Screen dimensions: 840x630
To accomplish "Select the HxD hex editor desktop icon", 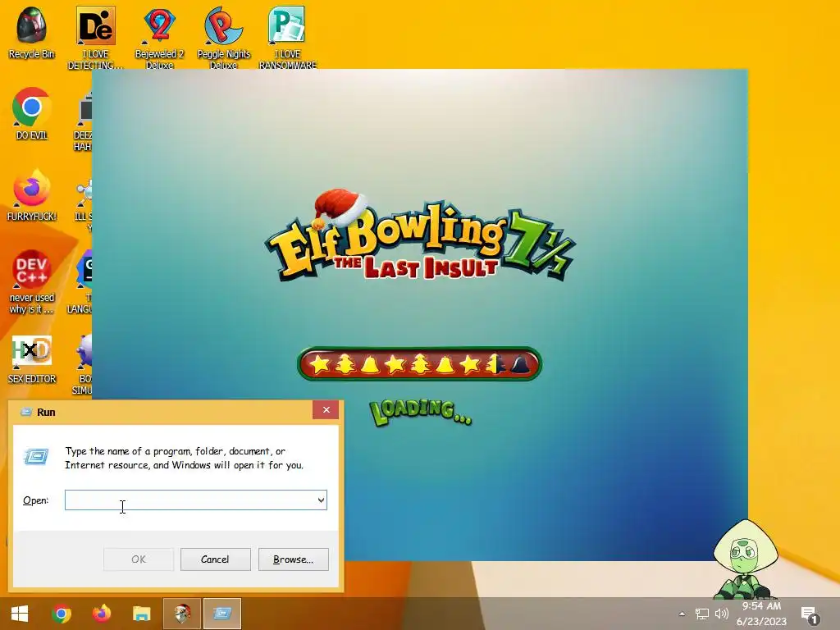I will (31, 359).
